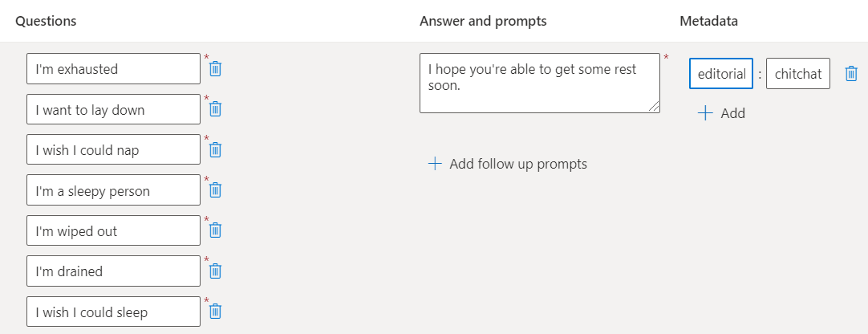Remove the "I wish I could nap" question
868x334 pixels.
tap(215, 149)
